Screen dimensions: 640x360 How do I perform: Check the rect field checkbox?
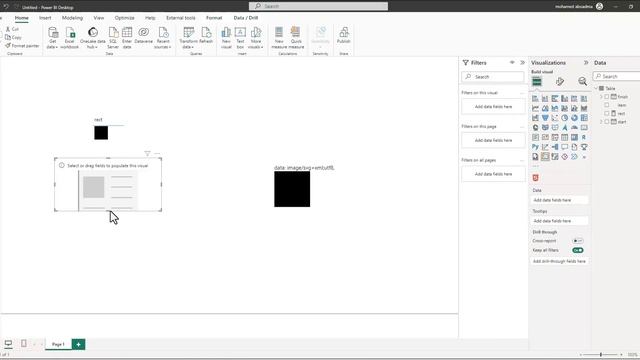[607, 113]
